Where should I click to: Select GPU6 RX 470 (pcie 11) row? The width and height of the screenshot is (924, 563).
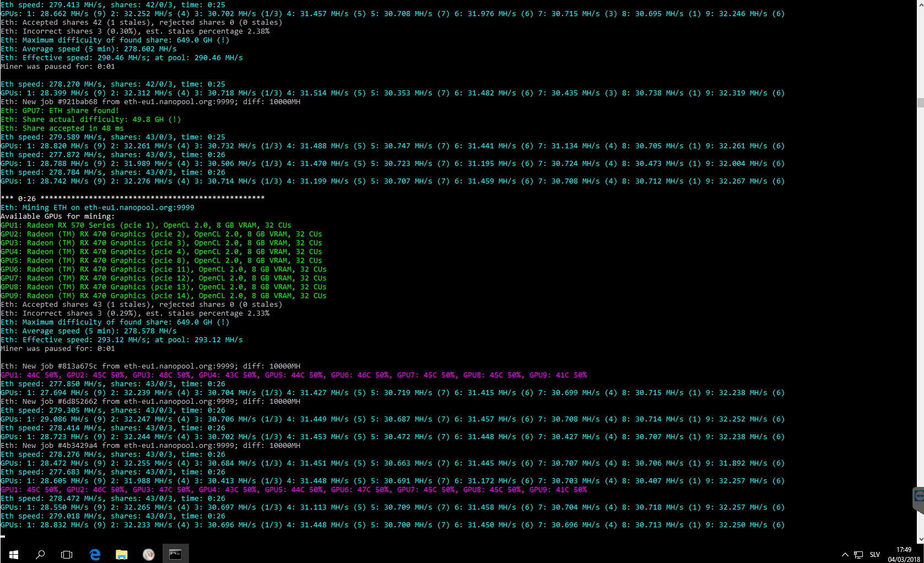[164, 269]
